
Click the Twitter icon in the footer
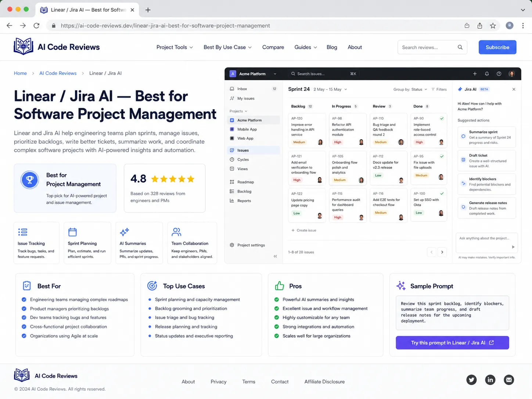coord(471,380)
